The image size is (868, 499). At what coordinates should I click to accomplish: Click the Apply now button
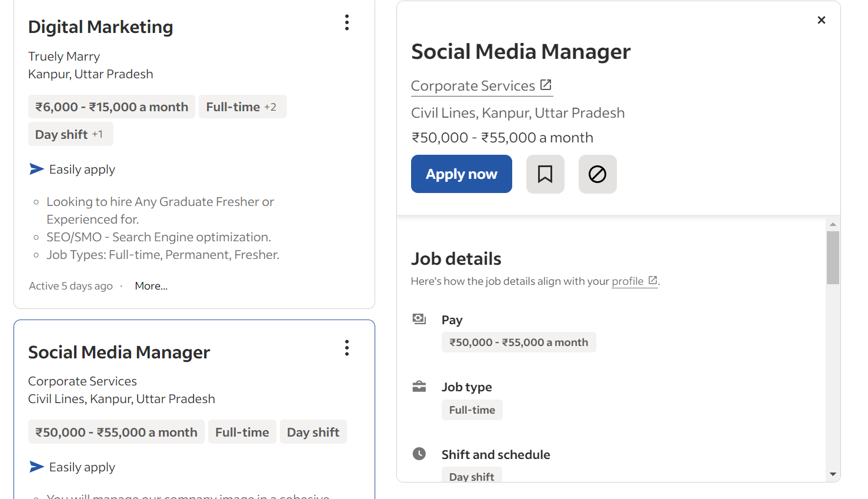(462, 174)
